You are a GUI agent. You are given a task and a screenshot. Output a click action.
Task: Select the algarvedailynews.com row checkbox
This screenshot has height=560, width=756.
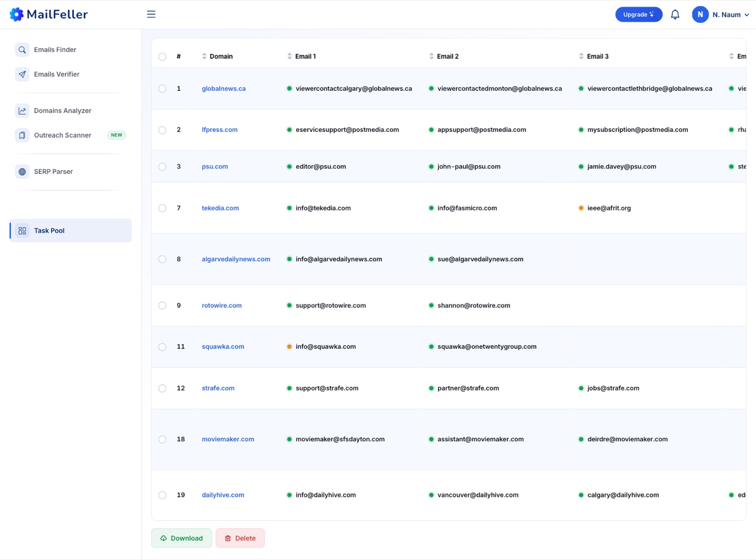pyautogui.click(x=163, y=259)
